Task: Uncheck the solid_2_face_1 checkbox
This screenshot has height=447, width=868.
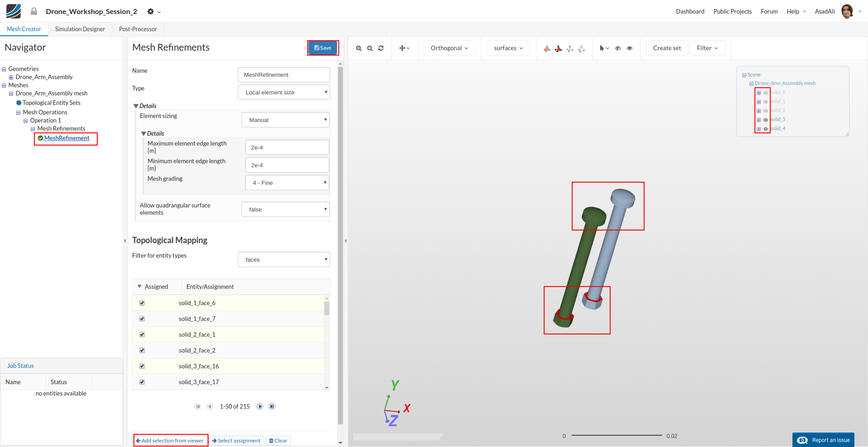Action: click(x=142, y=334)
